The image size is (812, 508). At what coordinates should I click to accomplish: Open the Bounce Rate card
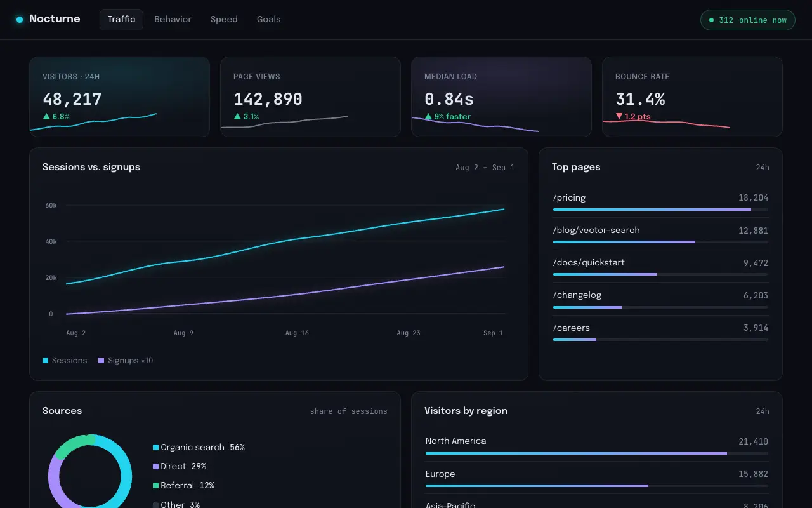pos(692,97)
